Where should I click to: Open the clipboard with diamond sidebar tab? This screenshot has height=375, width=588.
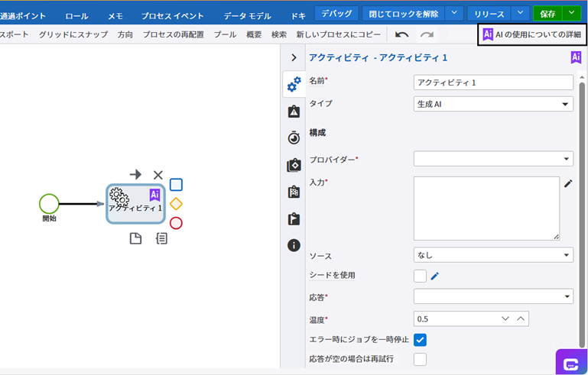click(x=294, y=165)
